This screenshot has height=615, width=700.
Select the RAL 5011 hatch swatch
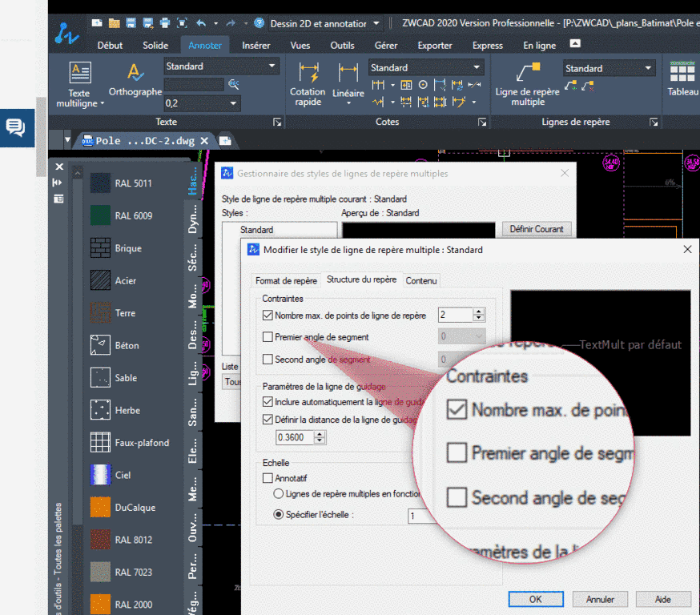tap(100, 183)
